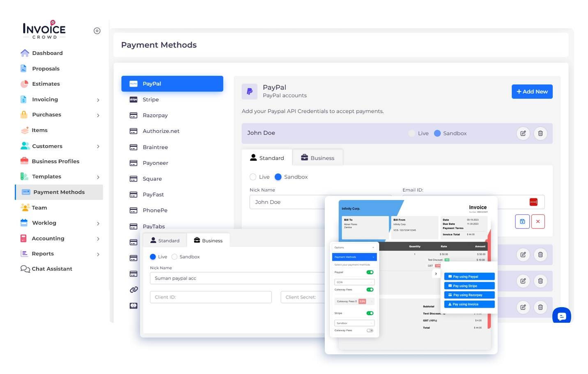588x374 pixels.
Task: Click the Nick Name field with John Doe
Action: point(287,202)
